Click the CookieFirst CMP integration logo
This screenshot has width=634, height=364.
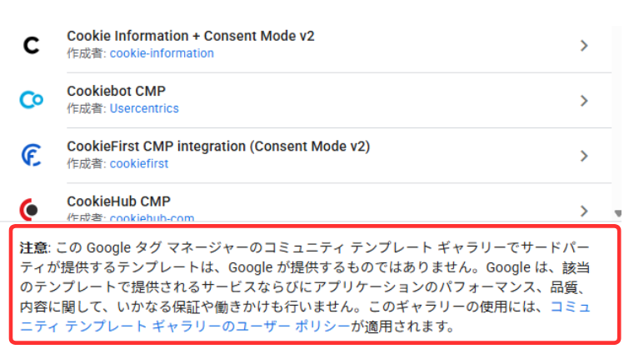click(31, 156)
